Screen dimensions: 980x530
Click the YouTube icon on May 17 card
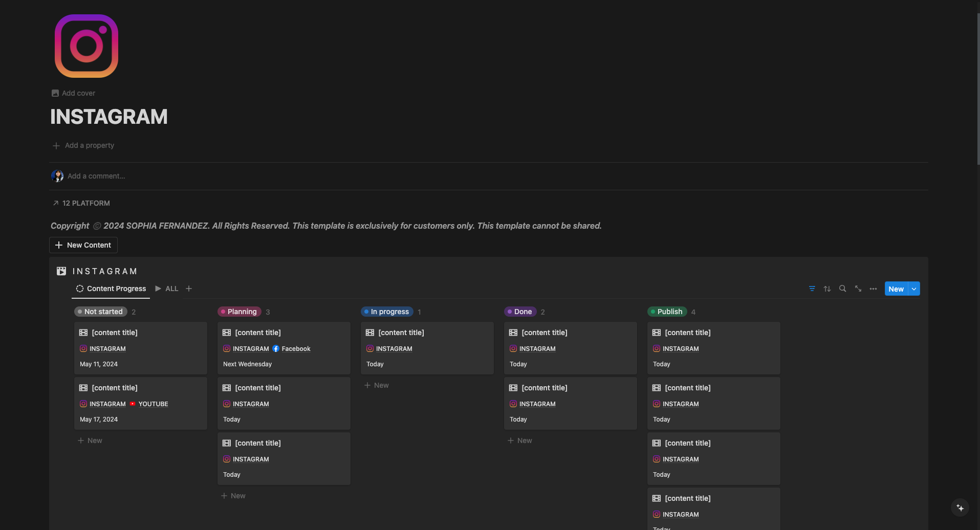pyautogui.click(x=133, y=404)
